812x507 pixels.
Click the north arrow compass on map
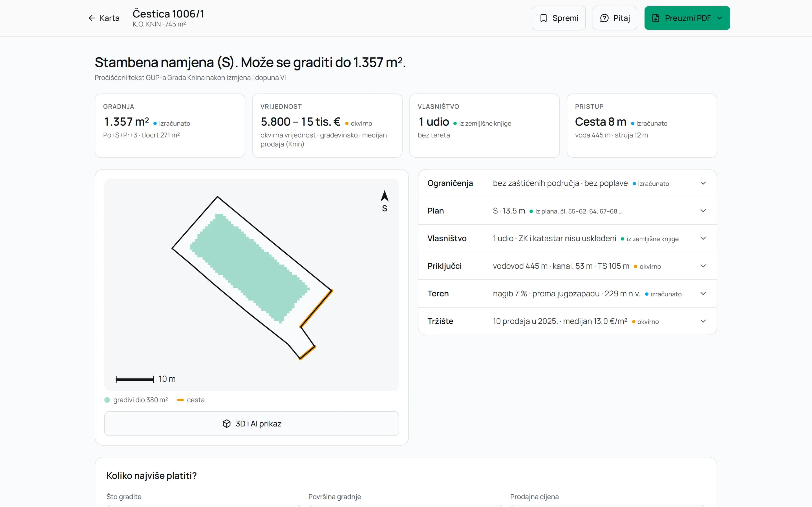[x=385, y=201]
